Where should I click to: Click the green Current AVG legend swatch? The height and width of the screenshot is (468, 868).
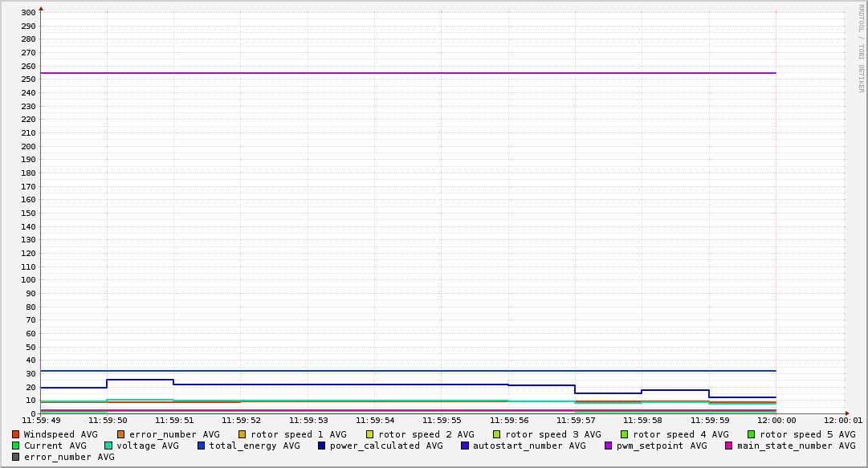pyautogui.click(x=16, y=446)
